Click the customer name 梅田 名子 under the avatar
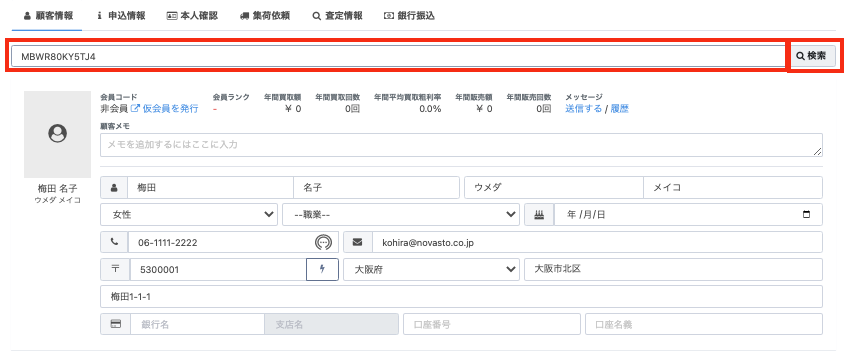Image resolution: width=852 pixels, height=363 pixels. (x=57, y=189)
